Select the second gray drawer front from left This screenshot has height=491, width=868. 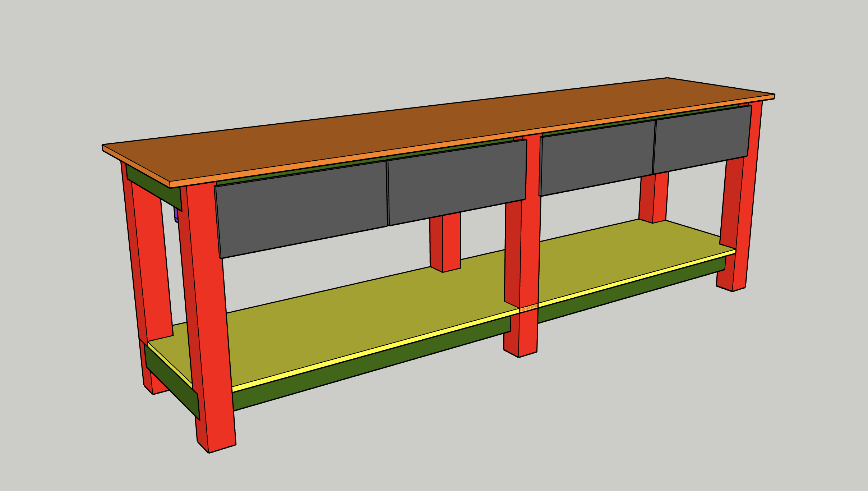coord(457,183)
